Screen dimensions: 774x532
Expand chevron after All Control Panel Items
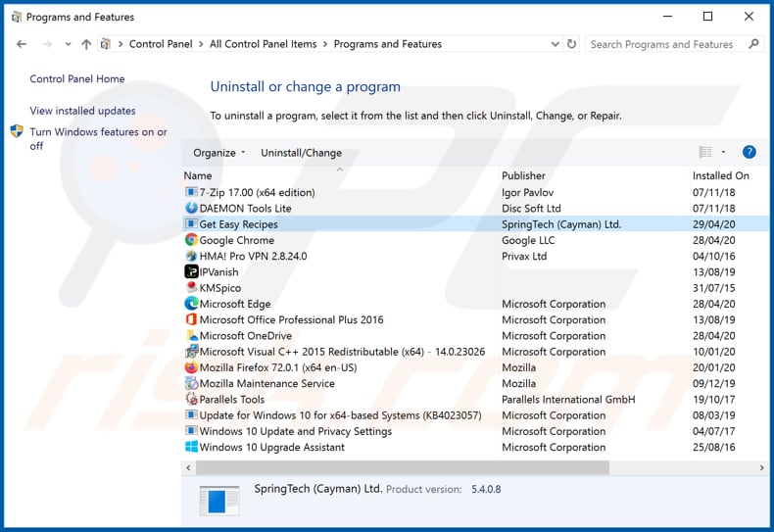[x=325, y=44]
